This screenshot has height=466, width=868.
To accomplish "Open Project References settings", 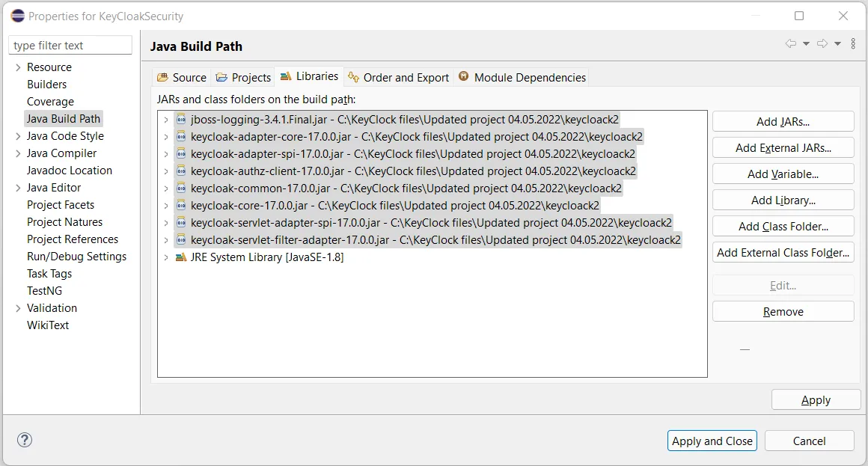I will click(x=73, y=239).
